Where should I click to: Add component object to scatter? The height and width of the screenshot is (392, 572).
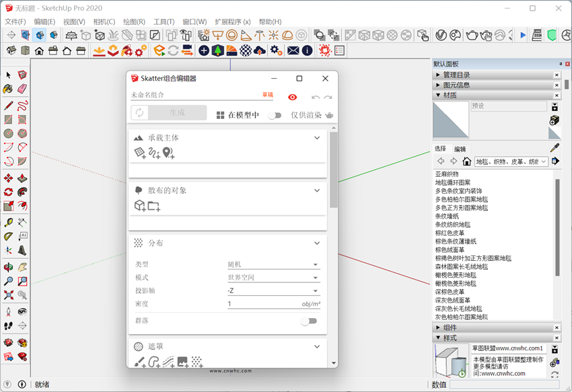point(139,206)
